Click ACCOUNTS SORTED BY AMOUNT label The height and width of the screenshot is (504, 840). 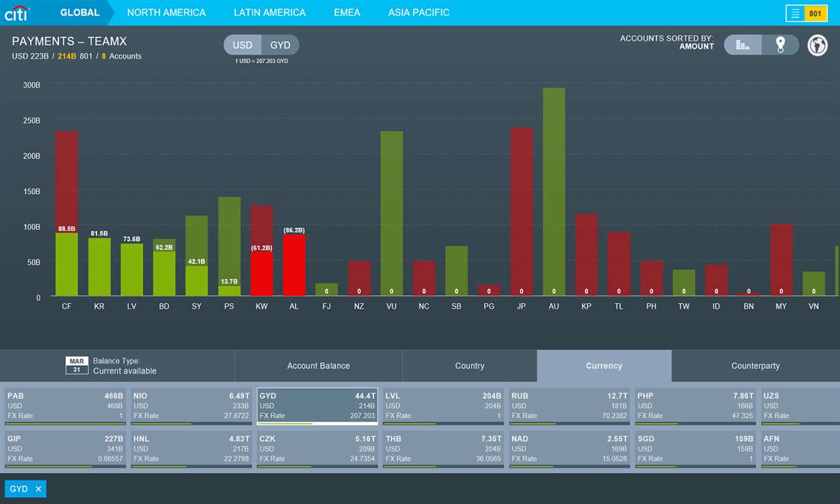(x=666, y=42)
